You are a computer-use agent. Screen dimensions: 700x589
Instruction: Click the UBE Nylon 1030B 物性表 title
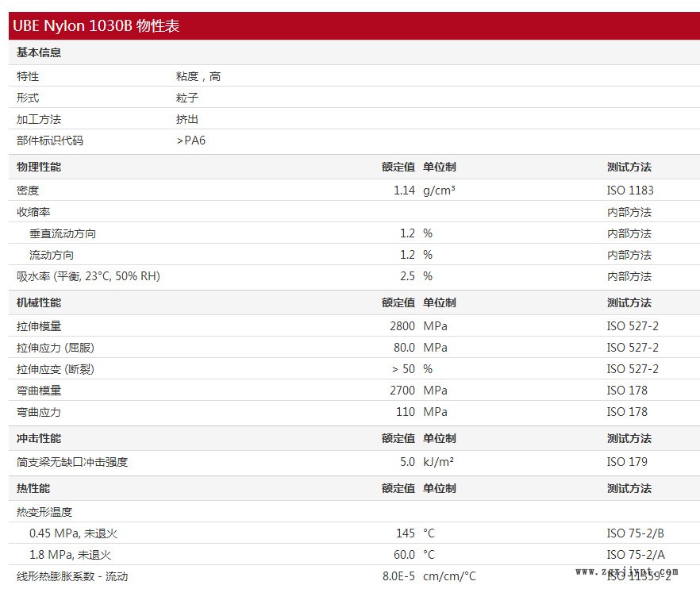96,26
